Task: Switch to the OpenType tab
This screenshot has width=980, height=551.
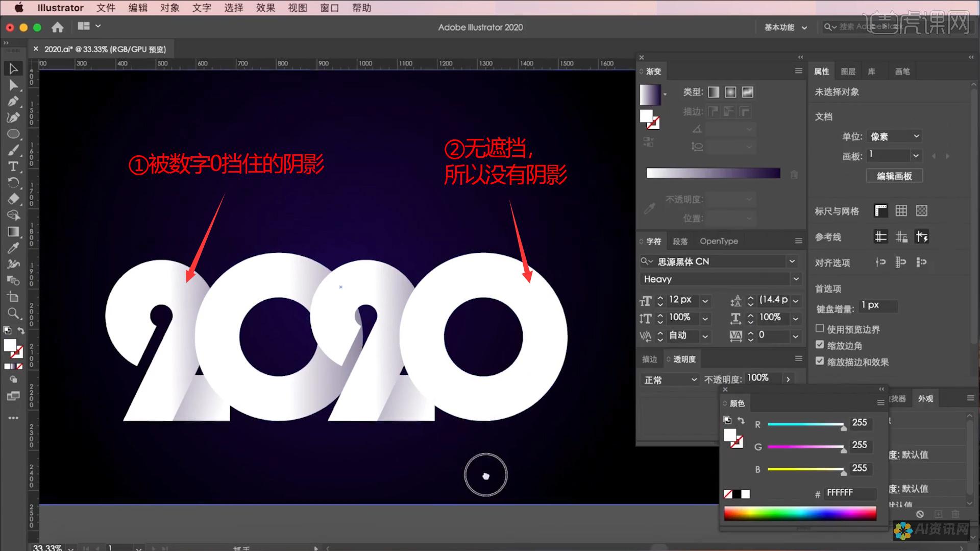Action: [719, 241]
